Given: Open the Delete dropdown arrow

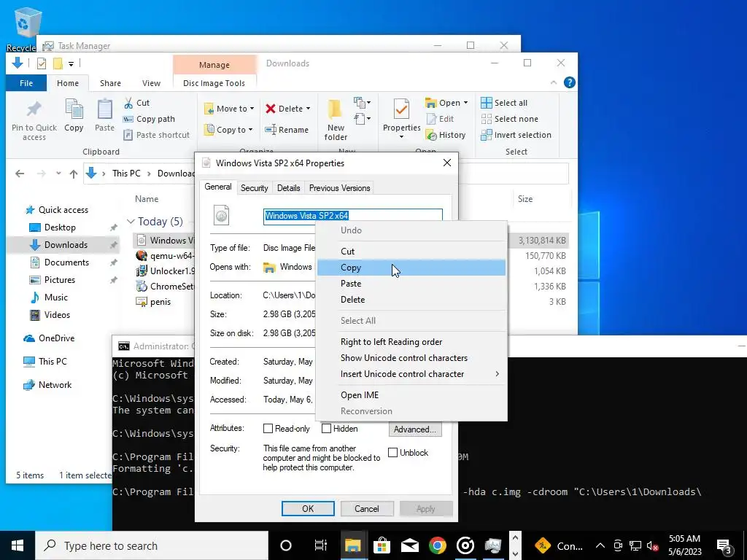Looking at the screenshot, I should click(308, 109).
